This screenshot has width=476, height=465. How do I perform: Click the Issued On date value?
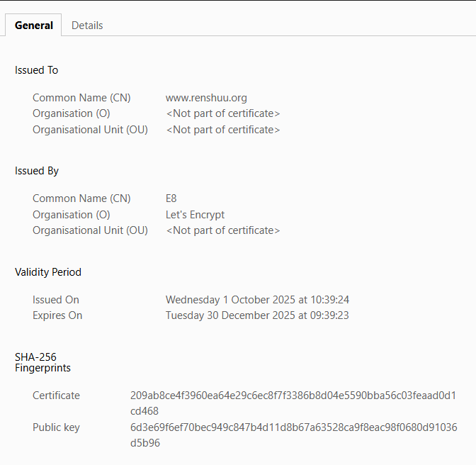257,300
